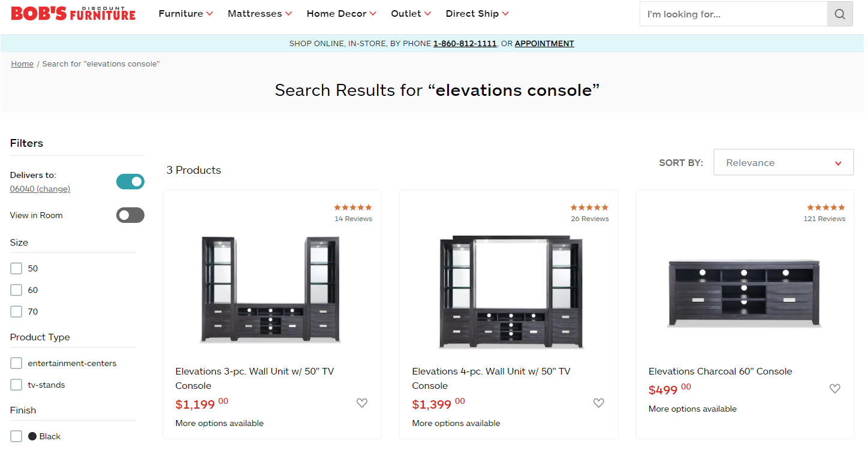Click the 06040 (change) zip link
The image size is (868, 450).
pos(40,189)
